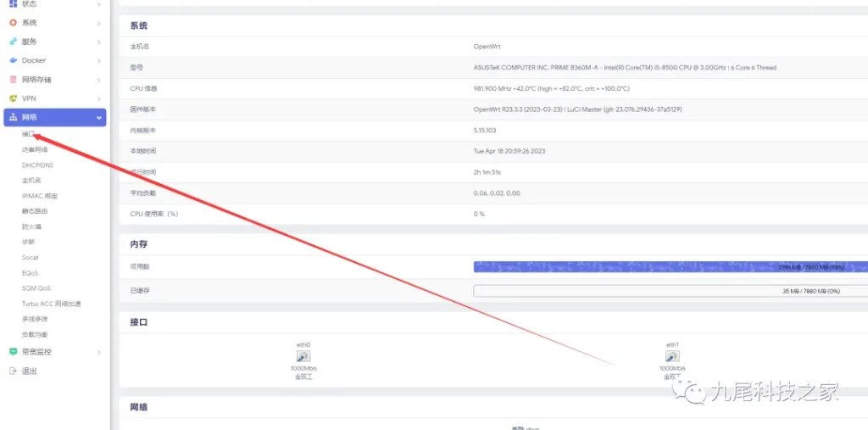This screenshot has width=868, height=430.
Task: Click the 带宽监控 monitor icon
Action: click(x=13, y=351)
